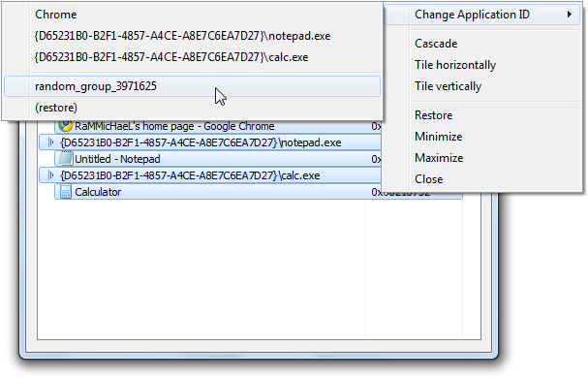Click the submenu arrow next to Change Application ID

tap(570, 15)
